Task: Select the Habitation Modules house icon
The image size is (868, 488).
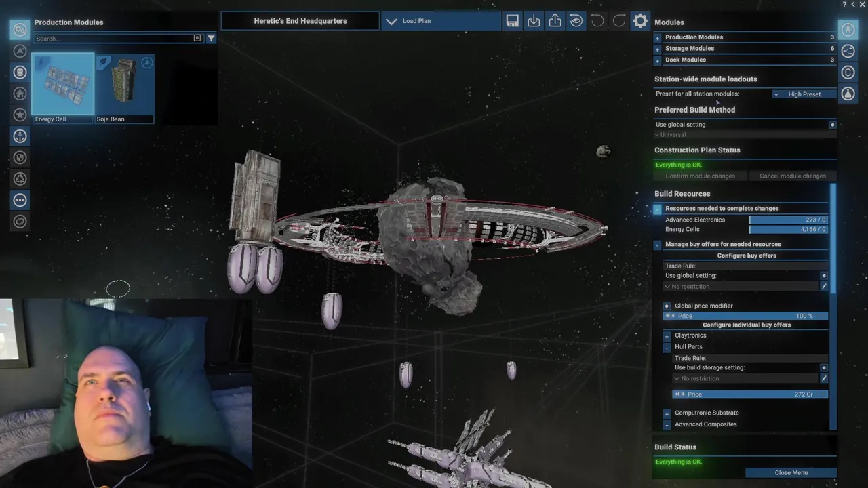Action: pos(20,94)
